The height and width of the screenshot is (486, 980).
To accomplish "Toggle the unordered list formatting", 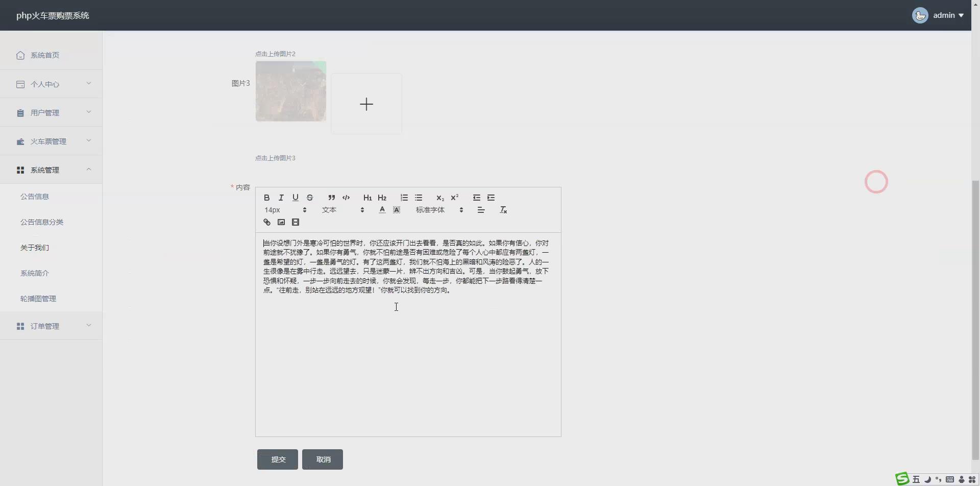I will (x=419, y=198).
